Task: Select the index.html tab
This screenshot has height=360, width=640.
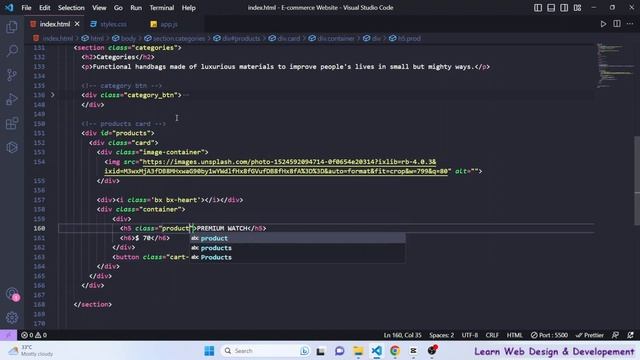Action: tap(55, 24)
